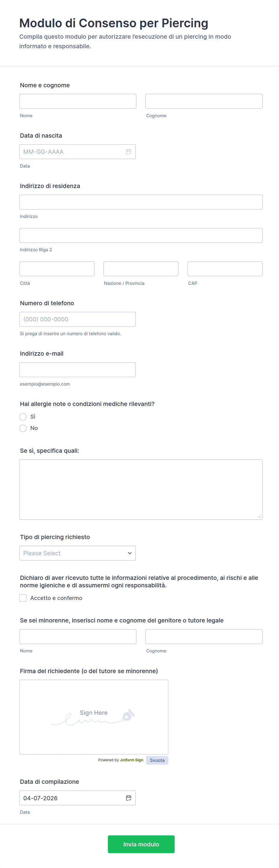The image size is (279, 868).
Task: Click the email address input field
Action: click(x=77, y=369)
